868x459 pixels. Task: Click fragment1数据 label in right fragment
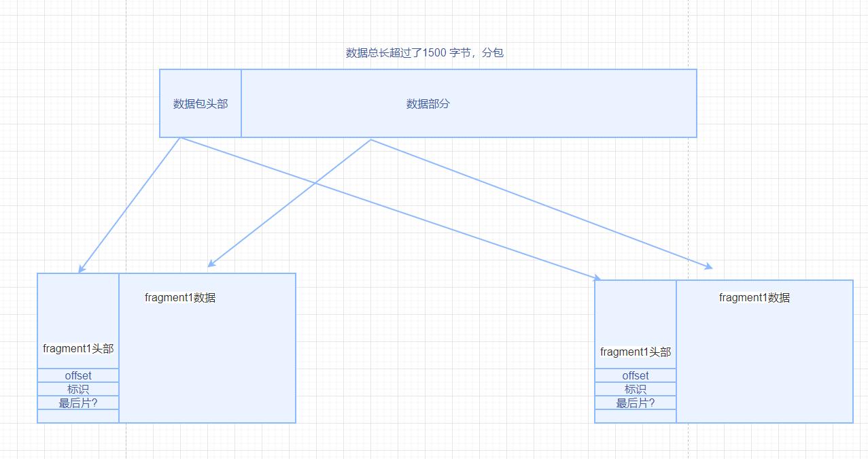(754, 298)
